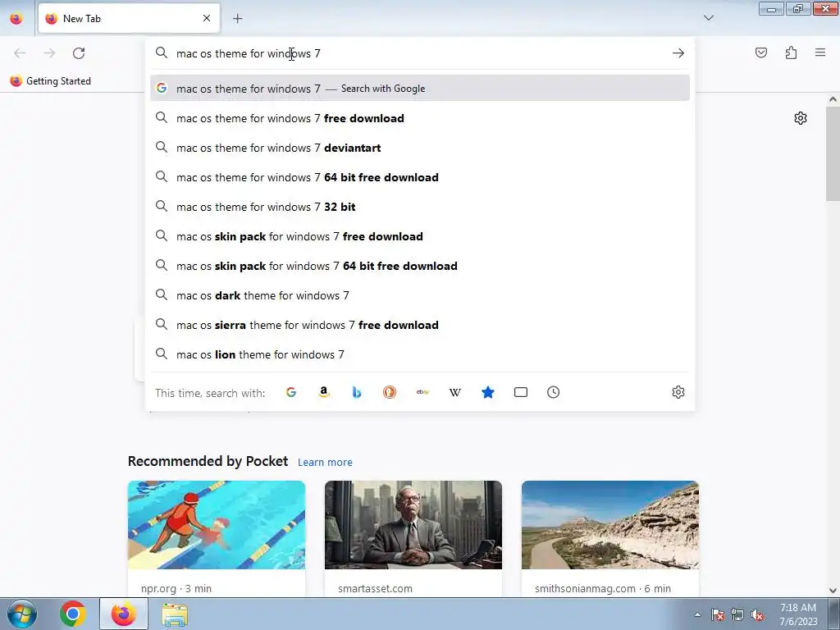Screen dimensions: 840x630
Task: Open the muted volume tray icon
Action: [757, 614]
